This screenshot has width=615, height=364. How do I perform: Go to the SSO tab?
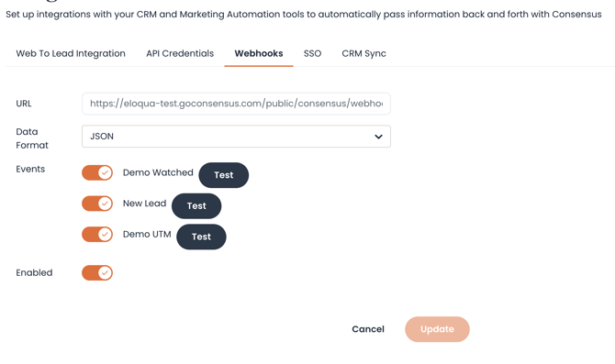(x=313, y=54)
